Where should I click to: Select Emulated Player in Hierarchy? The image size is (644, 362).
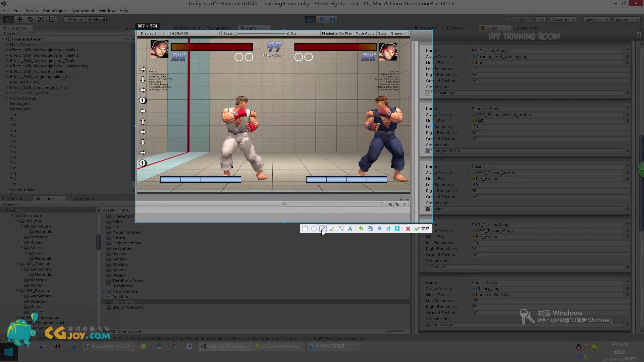(25, 82)
